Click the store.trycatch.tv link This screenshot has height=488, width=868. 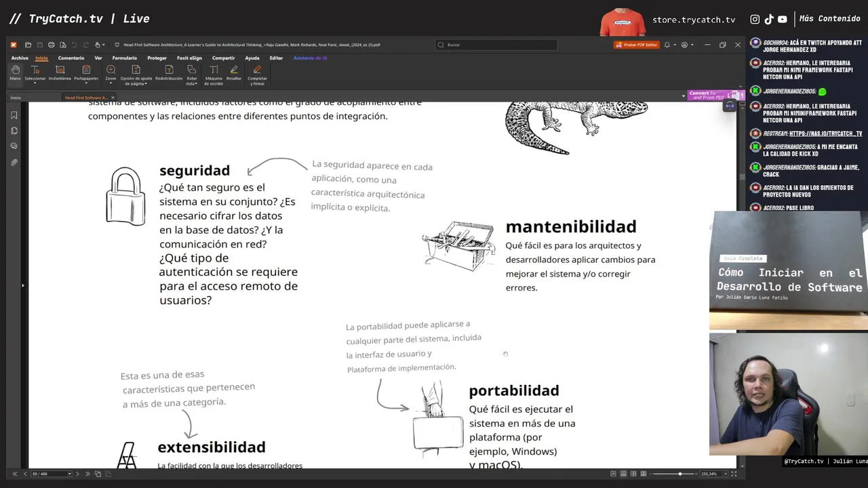click(694, 20)
